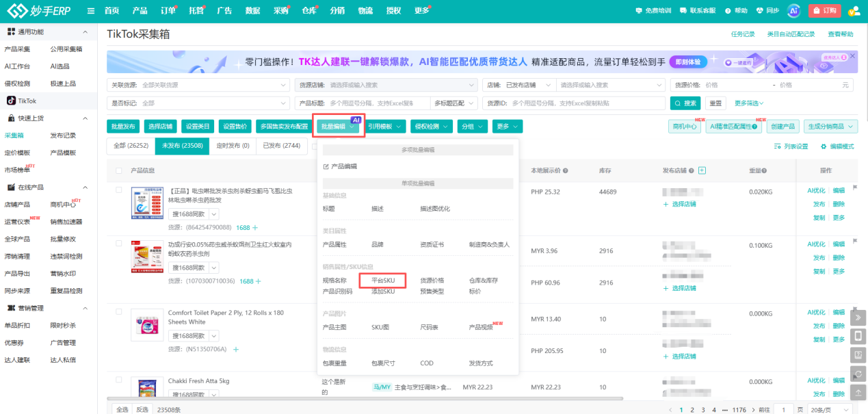Check the box for Chakki Fresh Atta 5kg row
Screen dimensions: 868x414
[x=119, y=380]
